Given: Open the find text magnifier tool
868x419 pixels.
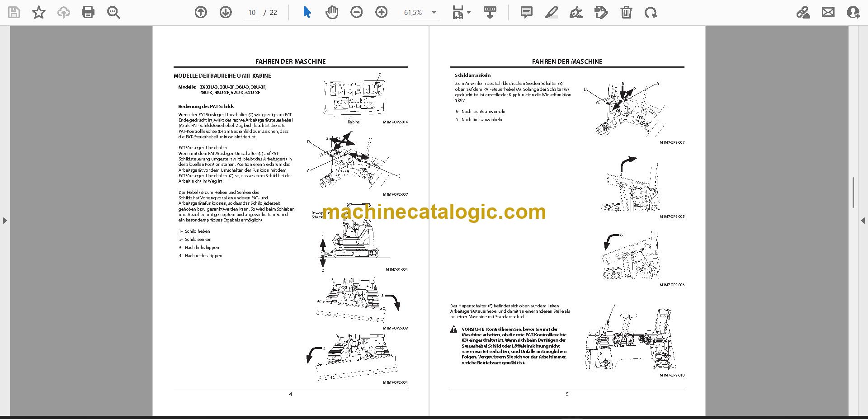Looking at the screenshot, I should pos(113,12).
